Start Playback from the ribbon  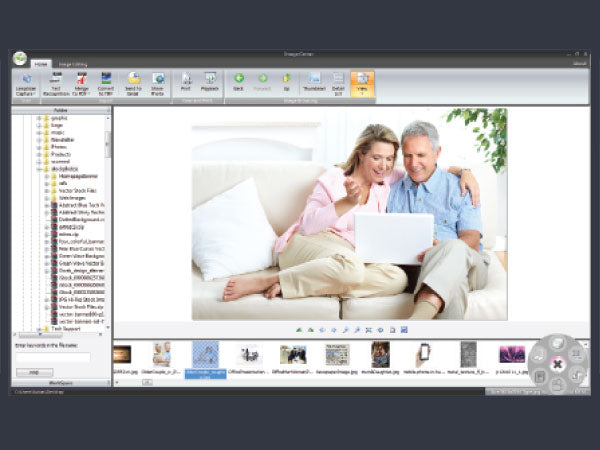(x=211, y=82)
